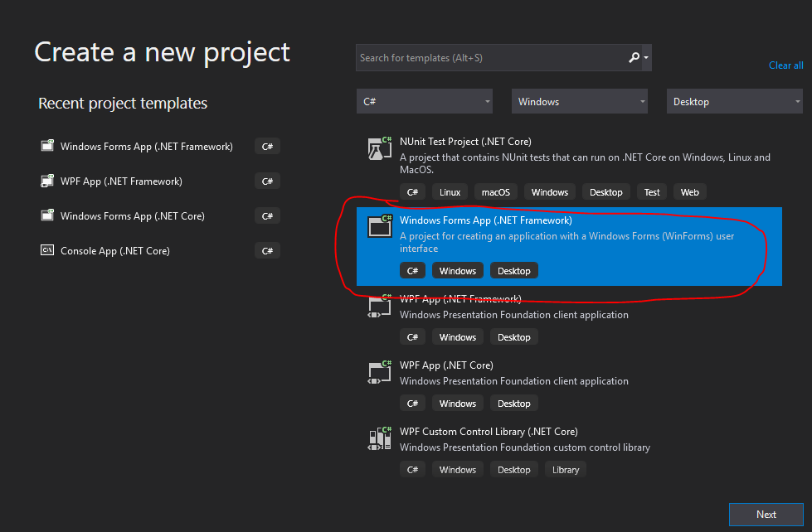Click the Test tag on NUnit Test Project

(x=651, y=192)
